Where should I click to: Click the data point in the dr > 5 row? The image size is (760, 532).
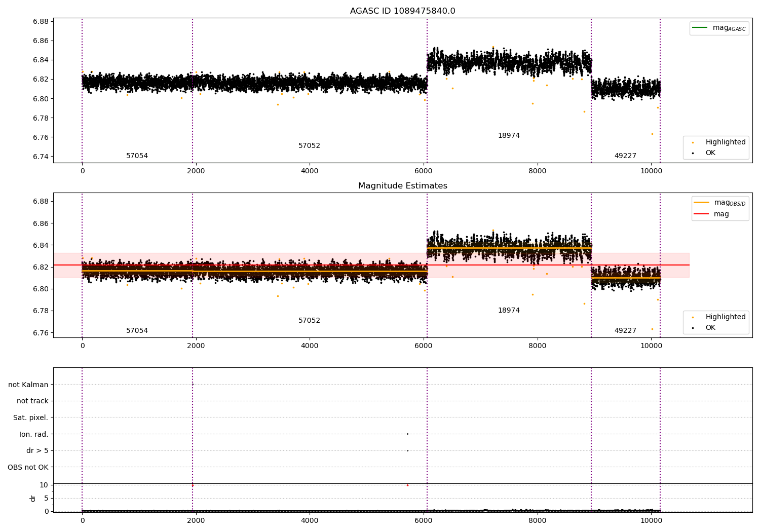point(407,450)
